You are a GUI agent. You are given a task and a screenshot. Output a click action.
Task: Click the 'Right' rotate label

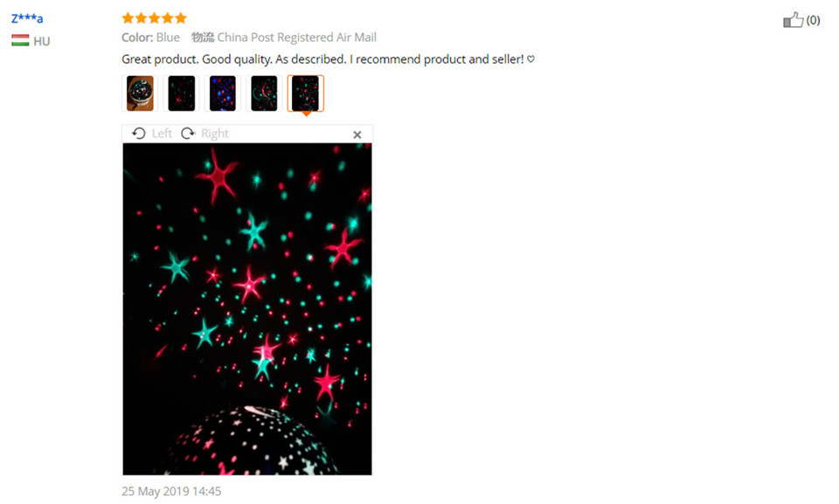point(215,134)
